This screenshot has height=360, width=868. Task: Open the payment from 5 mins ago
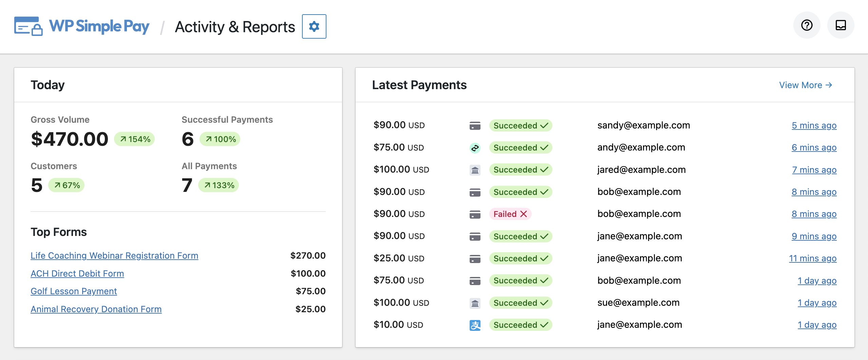814,125
